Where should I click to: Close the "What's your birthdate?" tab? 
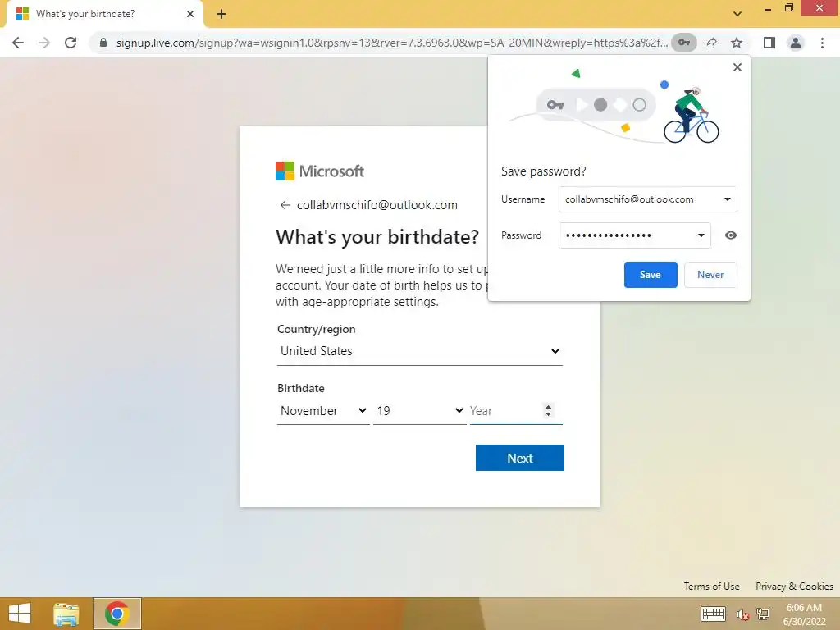point(189,14)
